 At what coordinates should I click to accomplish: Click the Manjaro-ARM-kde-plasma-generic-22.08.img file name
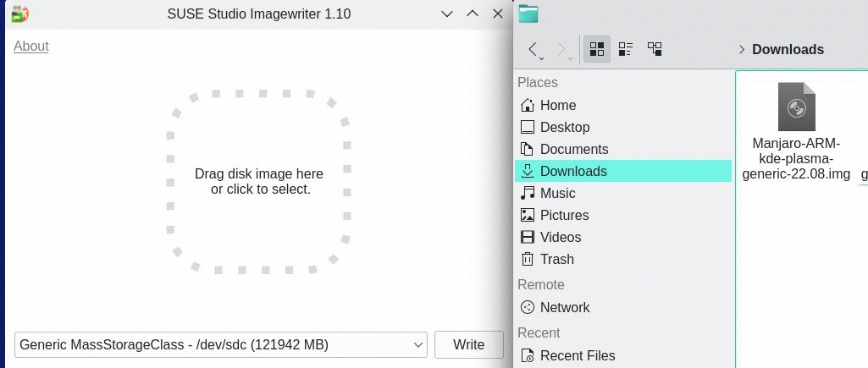coord(796,159)
